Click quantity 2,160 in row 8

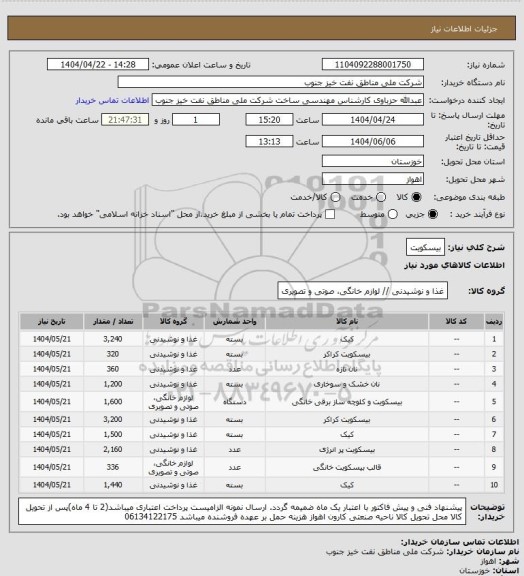[x=113, y=449]
